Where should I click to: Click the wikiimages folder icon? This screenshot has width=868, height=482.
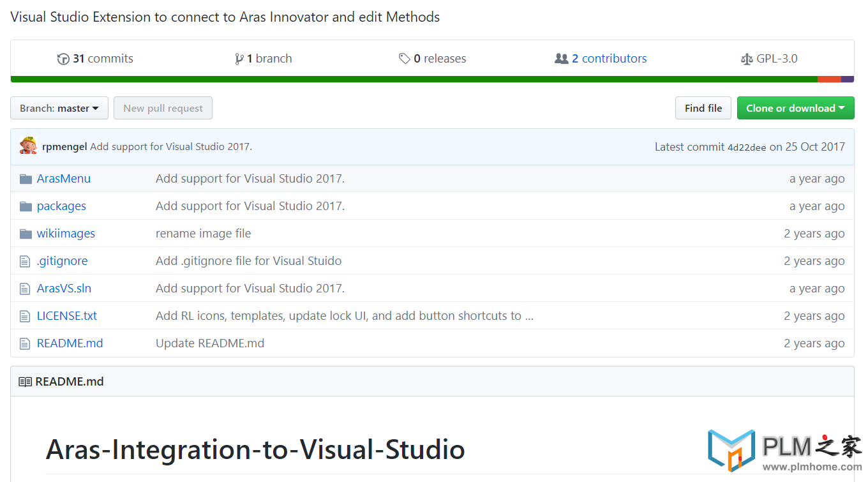coord(26,234)
